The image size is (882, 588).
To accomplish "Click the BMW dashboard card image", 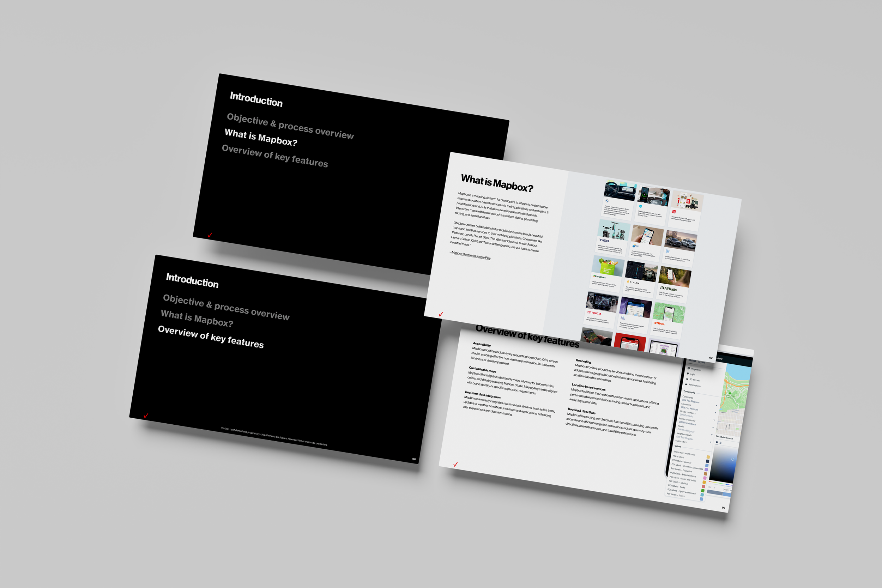I will coord(620,191).
